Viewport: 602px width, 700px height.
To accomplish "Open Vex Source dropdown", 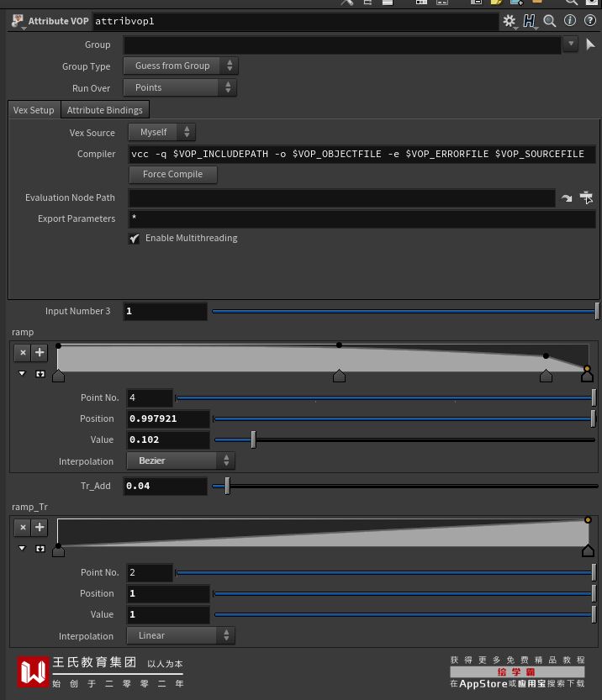I will 161,132.
